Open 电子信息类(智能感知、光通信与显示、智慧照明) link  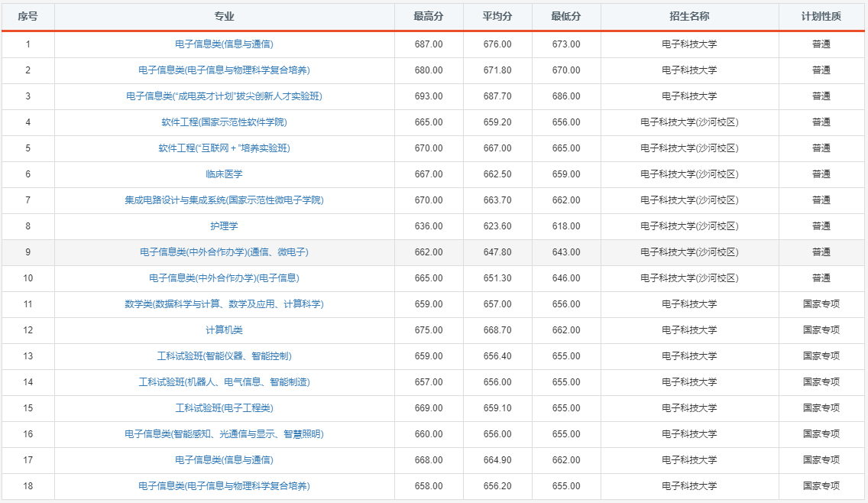pos(224,435)
